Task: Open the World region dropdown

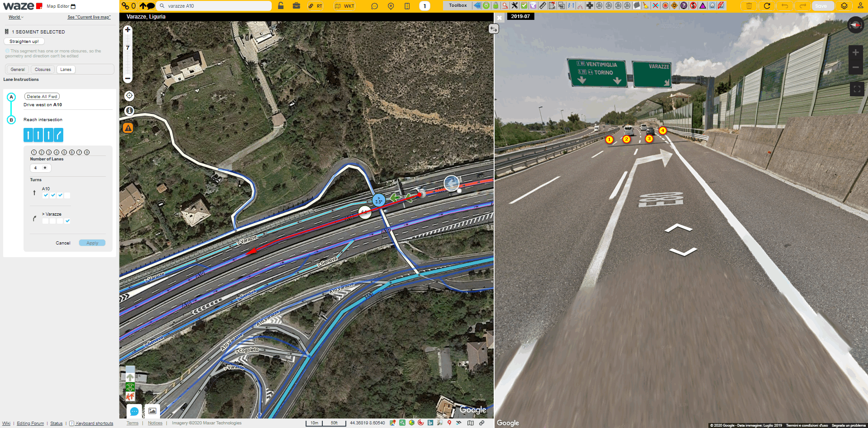Action: (16, 17)
